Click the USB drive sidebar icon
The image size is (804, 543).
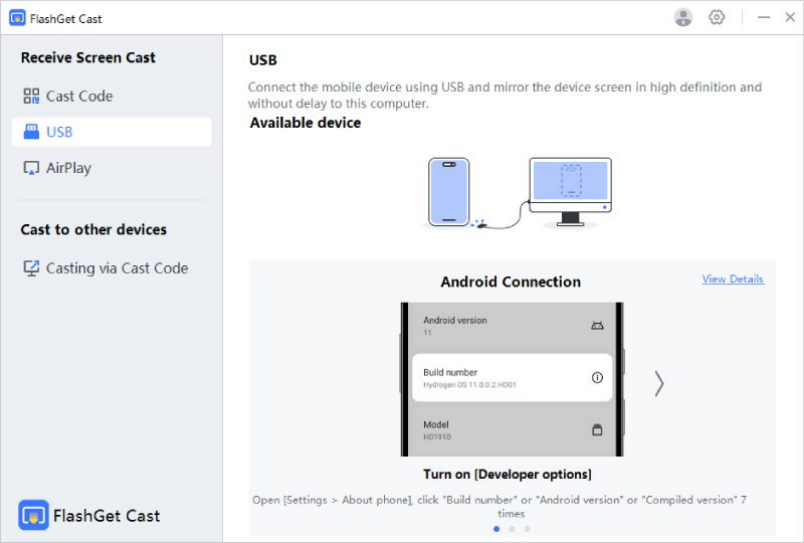point(31,132)
